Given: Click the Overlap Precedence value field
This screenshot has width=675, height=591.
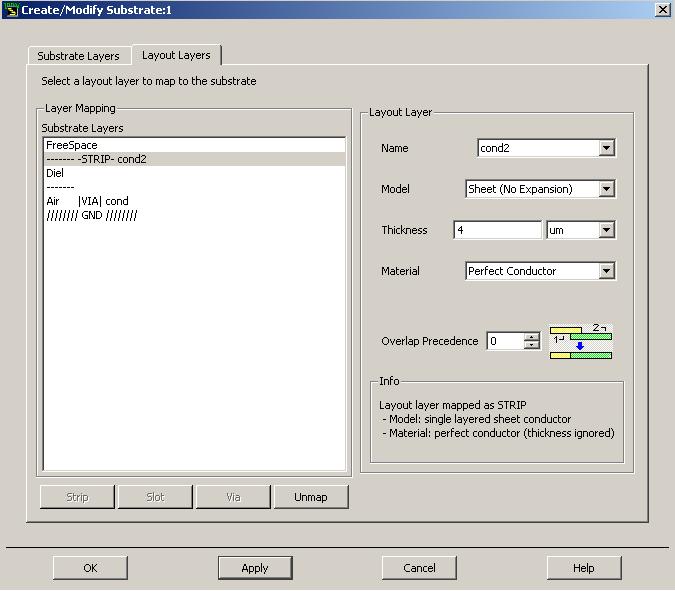Looking at the screenshot, I should (x=505, y=341).
